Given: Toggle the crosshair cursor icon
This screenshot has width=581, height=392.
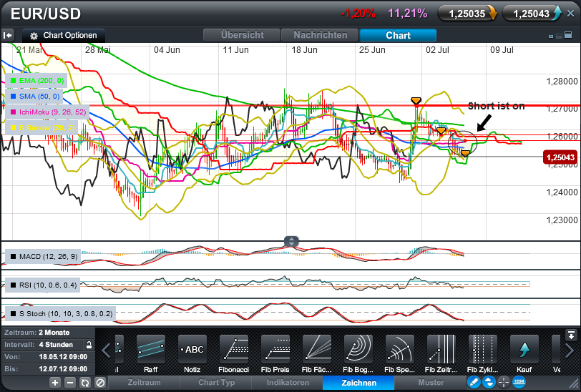Looking at the screenshot, I should click(x=504, y=382).
